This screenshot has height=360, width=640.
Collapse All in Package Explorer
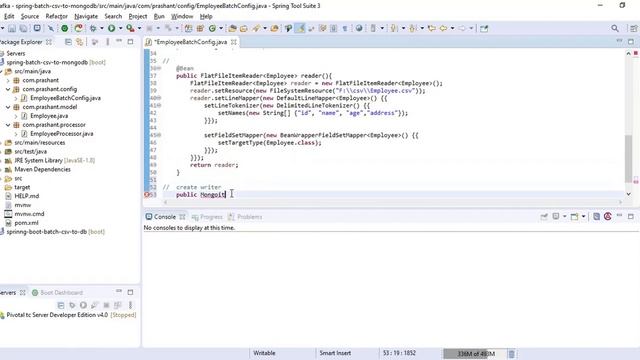pos(68,42)
